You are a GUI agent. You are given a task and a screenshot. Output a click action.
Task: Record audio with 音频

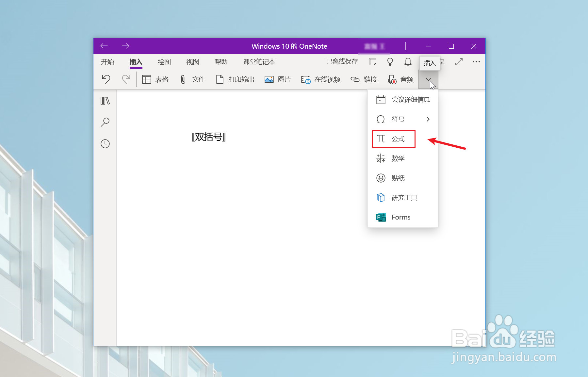pos(400,79)
